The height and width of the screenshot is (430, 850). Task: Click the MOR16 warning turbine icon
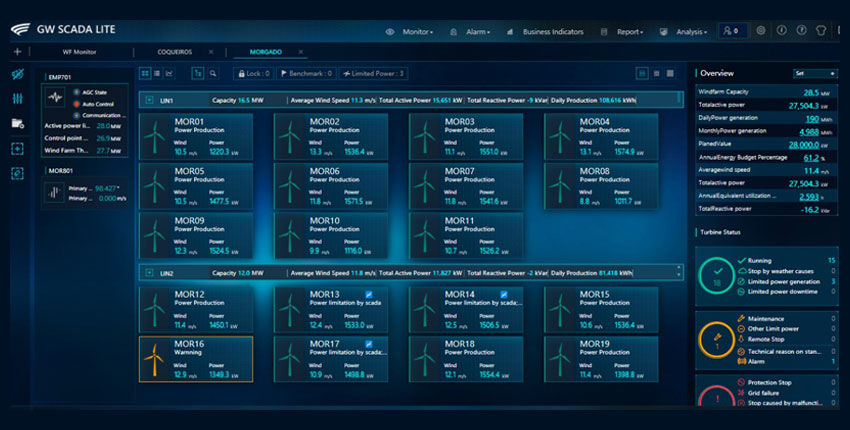tap(154, 359)
